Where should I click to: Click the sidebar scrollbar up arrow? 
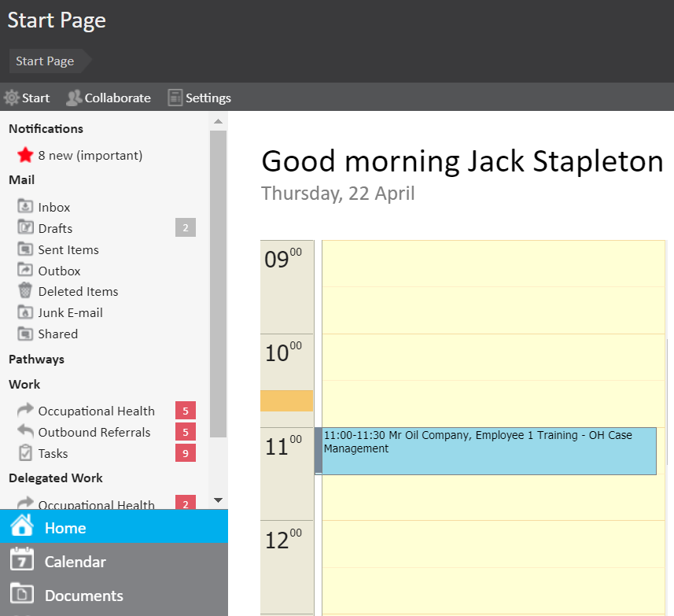pyautogui.click(x=219, y=121)
